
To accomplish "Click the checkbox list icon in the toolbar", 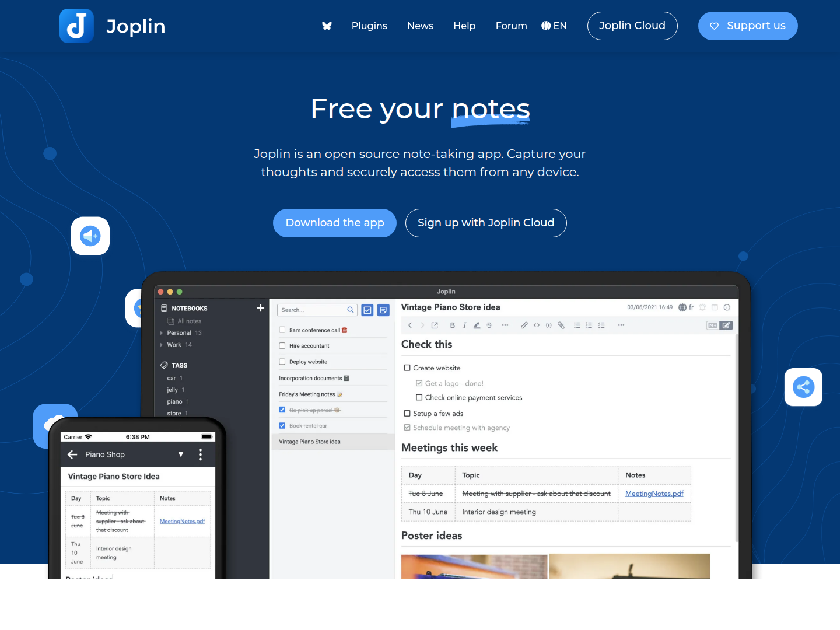I will pos(601,325).
